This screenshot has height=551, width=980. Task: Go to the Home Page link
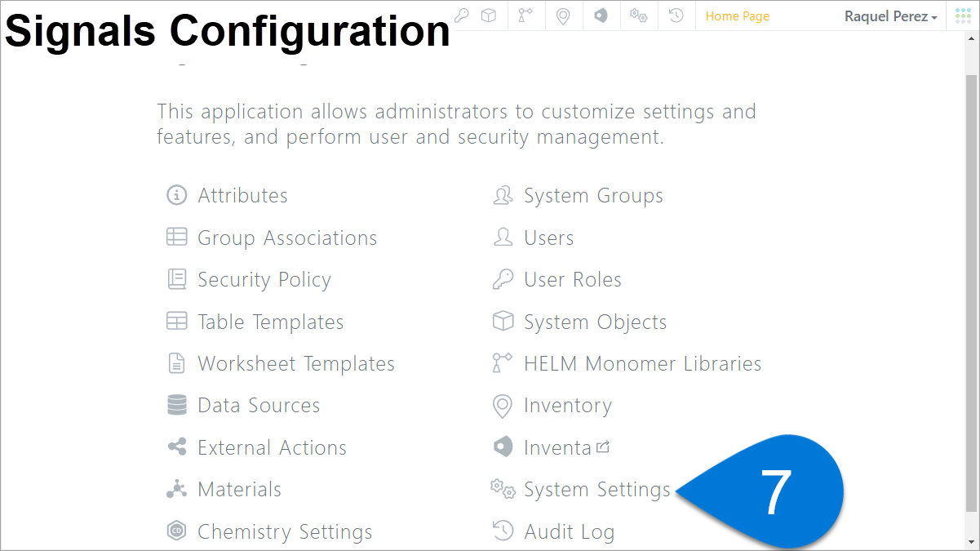point(738,16)
